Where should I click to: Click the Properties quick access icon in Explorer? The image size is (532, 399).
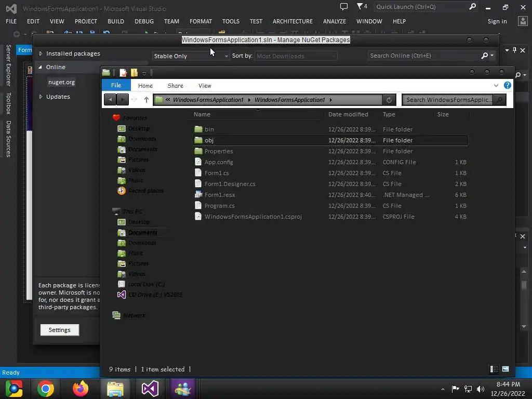(123, 73)
